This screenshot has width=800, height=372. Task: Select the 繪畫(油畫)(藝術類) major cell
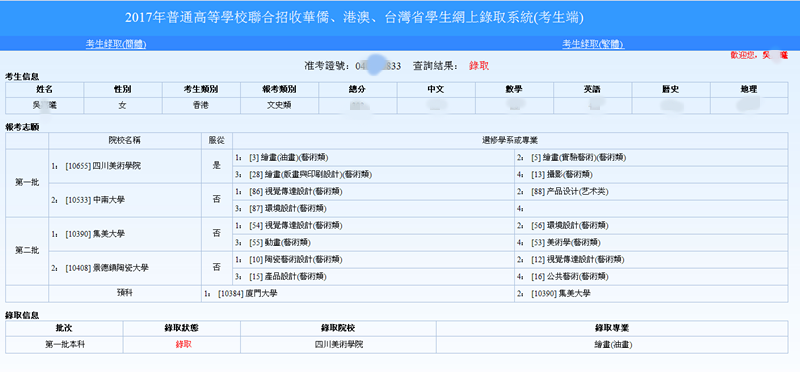tap(373, 158)
